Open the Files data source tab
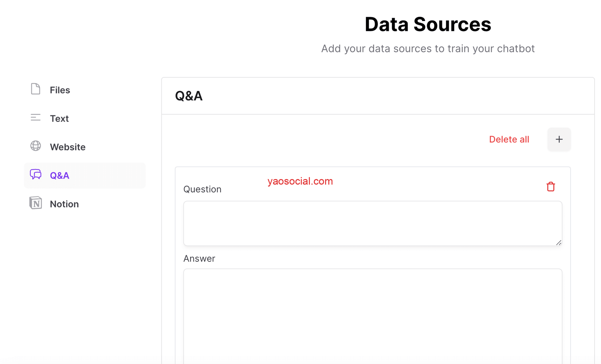601x364 pixels. point(60,90)
